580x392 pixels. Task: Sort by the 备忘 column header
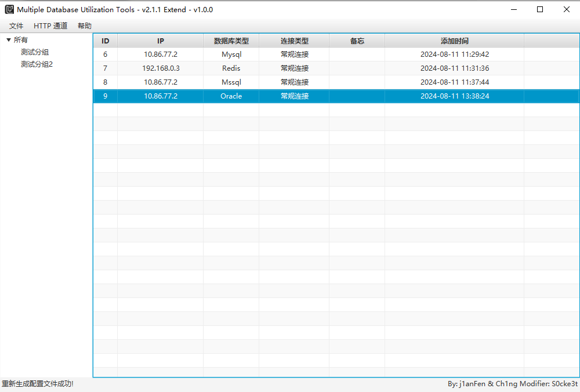(x=357, y=41)
